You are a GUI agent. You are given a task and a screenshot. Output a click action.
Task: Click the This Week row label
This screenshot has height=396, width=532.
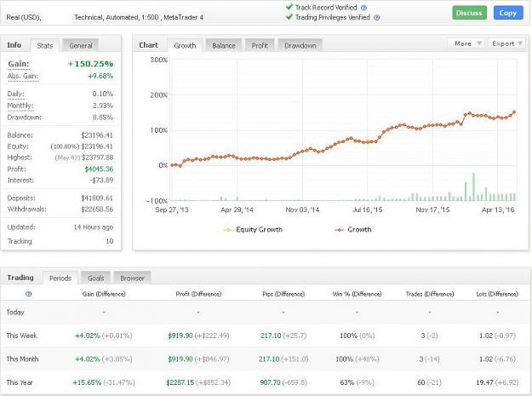click(x=22, y=336)
